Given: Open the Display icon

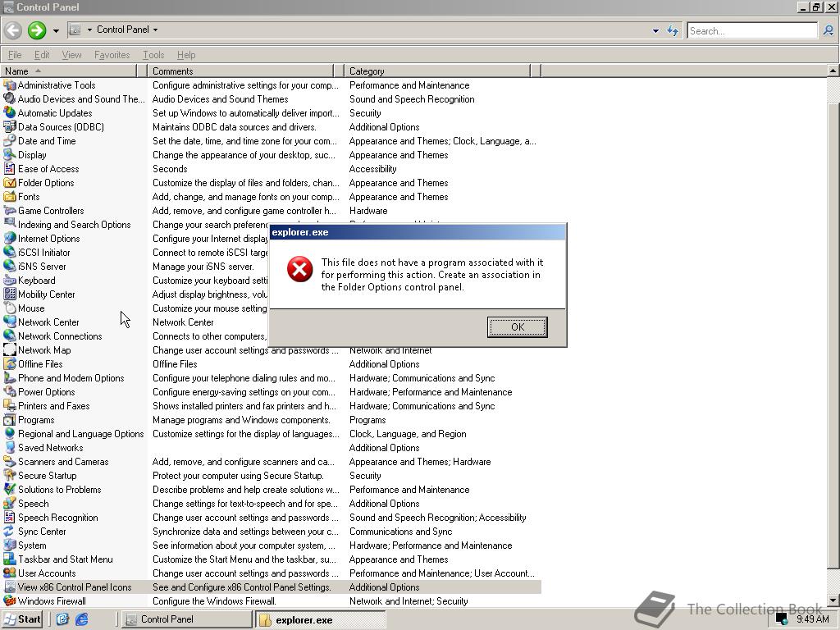Looking at the screenshot, I should point(10,155).
